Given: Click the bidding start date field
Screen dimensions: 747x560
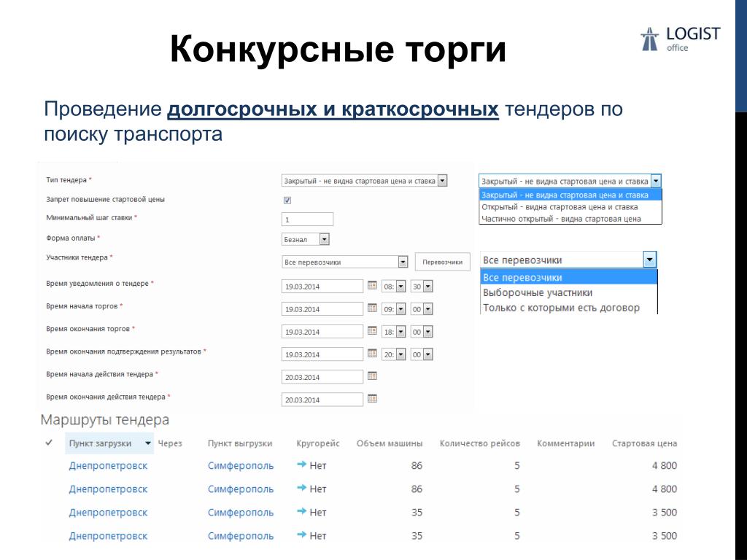Looking at the screenshot, I should point(322,309).
